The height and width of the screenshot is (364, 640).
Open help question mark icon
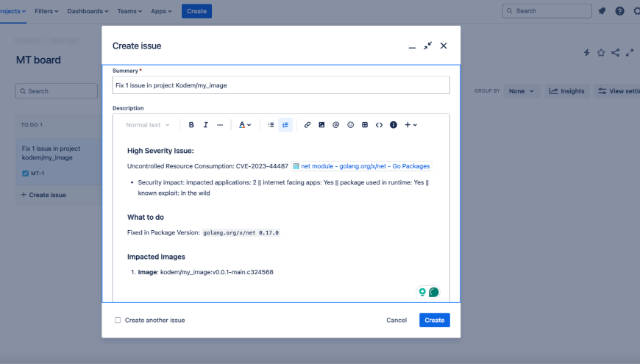[x=619, y=11]
